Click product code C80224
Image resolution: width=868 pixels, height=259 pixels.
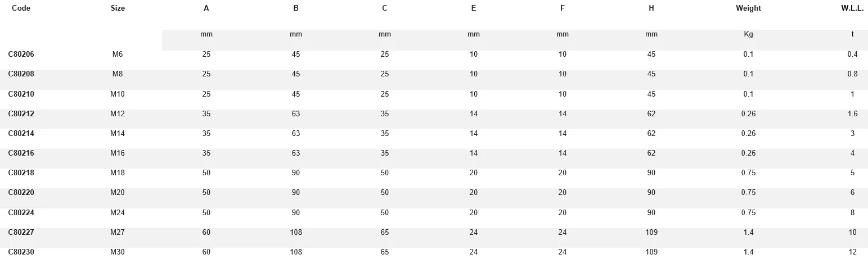(21, 213)
